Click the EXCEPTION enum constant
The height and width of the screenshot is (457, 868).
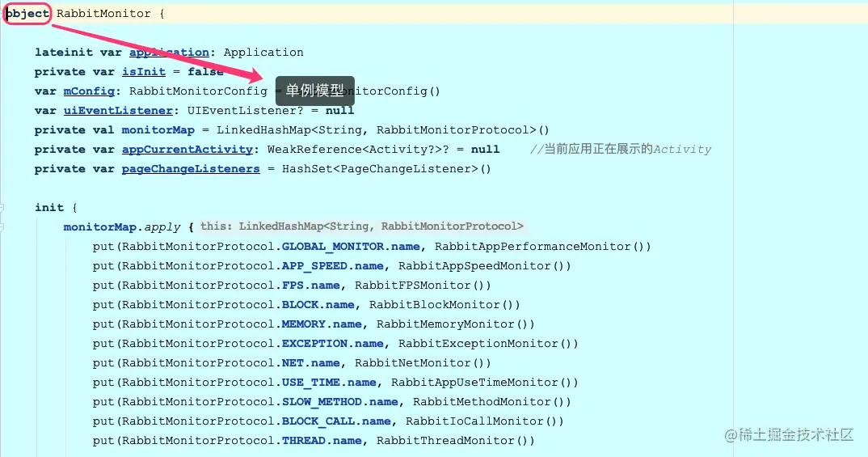pyautogui.click(x=314, y=343)
